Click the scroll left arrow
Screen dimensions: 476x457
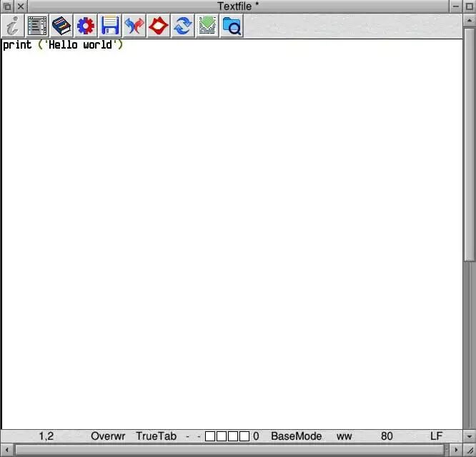coord(6,450)
